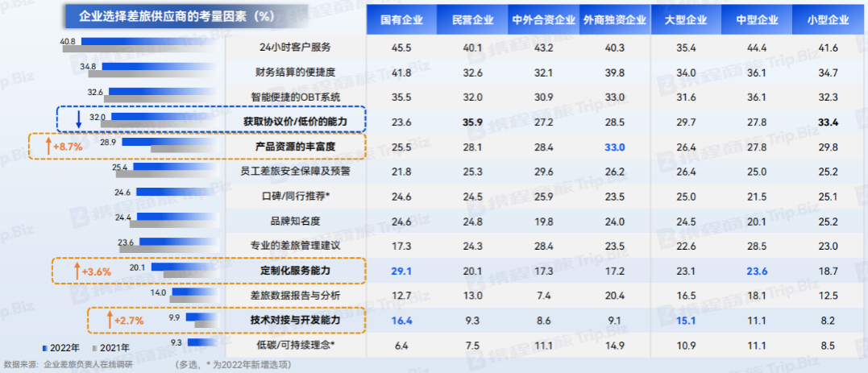Click the 41.6 cell under 小型企业
The image size is (868, 373).
pyautogui.click(x=829, y=48)
